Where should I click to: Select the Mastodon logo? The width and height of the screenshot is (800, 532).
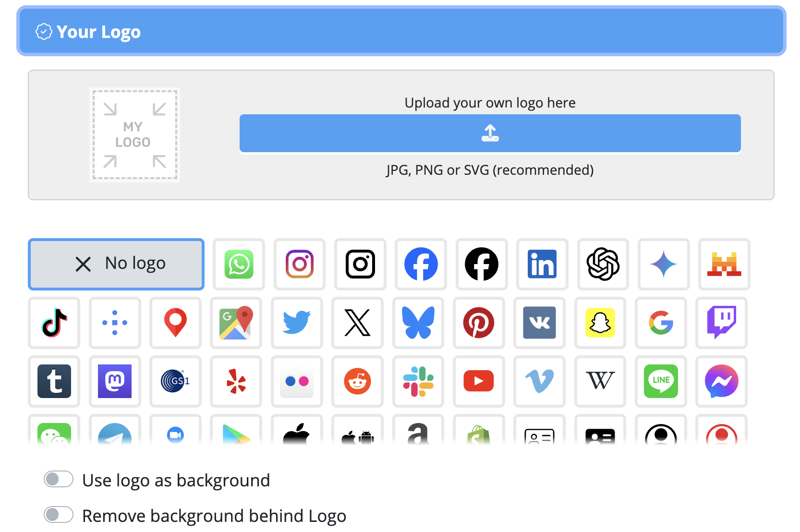115,381
